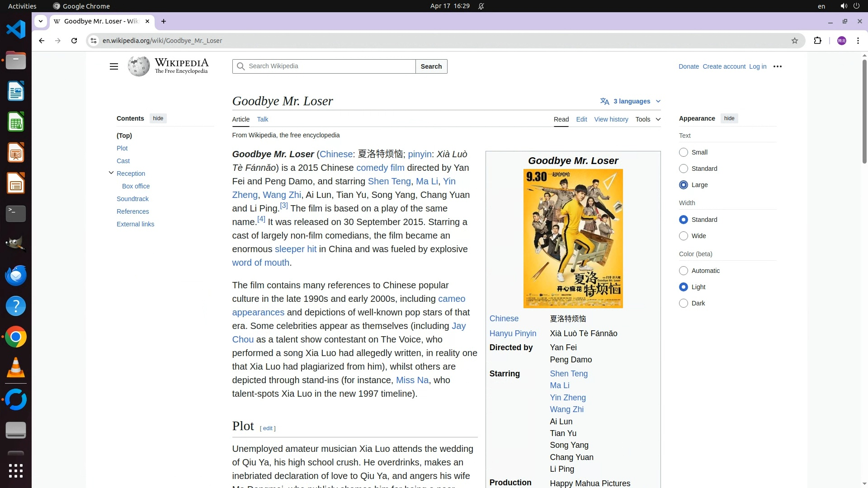Open the Chrome three-dot menu
This screenshot has width=868, height=488.
[858, 41]
